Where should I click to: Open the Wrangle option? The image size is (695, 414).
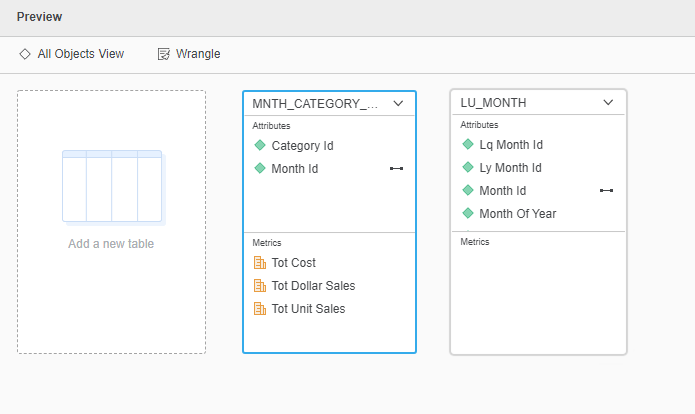point(198,54)
